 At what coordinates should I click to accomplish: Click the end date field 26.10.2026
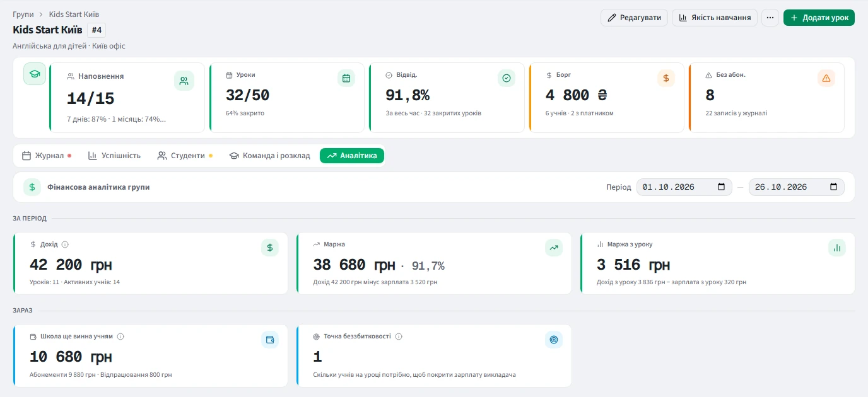point(796,187)
